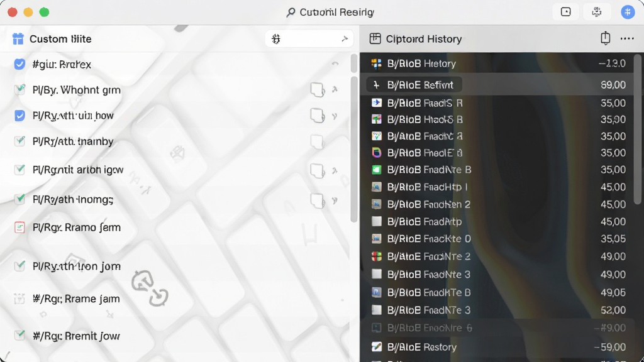
Task: Toggle the checkbox on the Whohnt grm row
Action: point(19,89)
